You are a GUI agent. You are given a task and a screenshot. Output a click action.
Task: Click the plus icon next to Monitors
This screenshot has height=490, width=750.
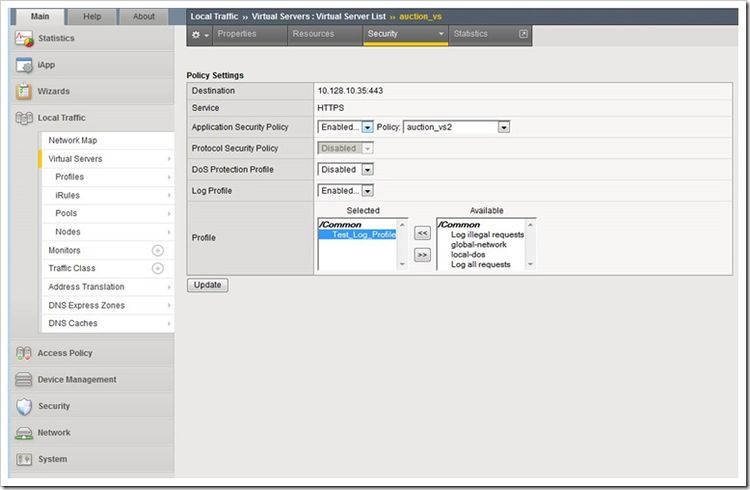tap(157, 251)
